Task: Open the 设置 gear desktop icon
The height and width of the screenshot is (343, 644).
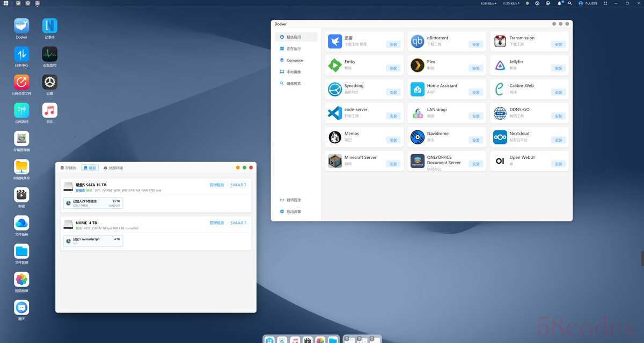Action: click(50, 82)
